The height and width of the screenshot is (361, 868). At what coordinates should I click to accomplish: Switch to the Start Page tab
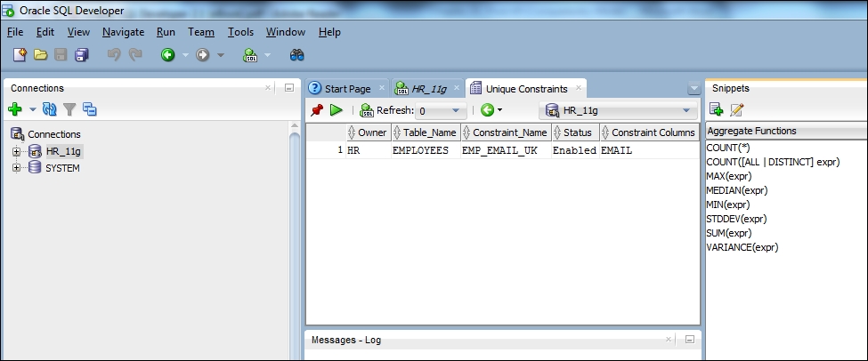click(347, 88)
